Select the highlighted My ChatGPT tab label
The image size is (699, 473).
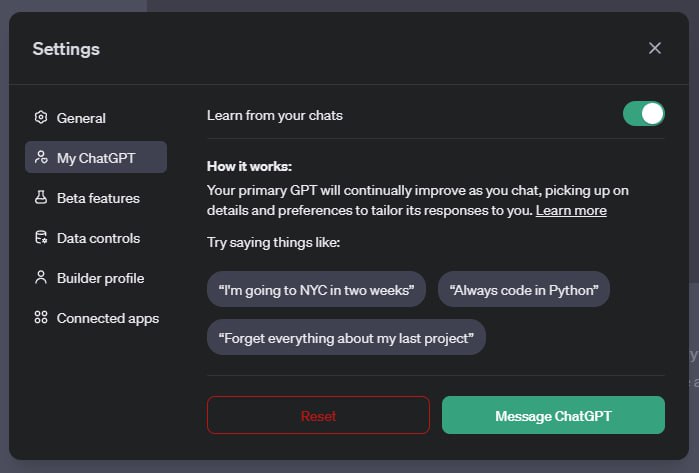(x=96, y=158)
